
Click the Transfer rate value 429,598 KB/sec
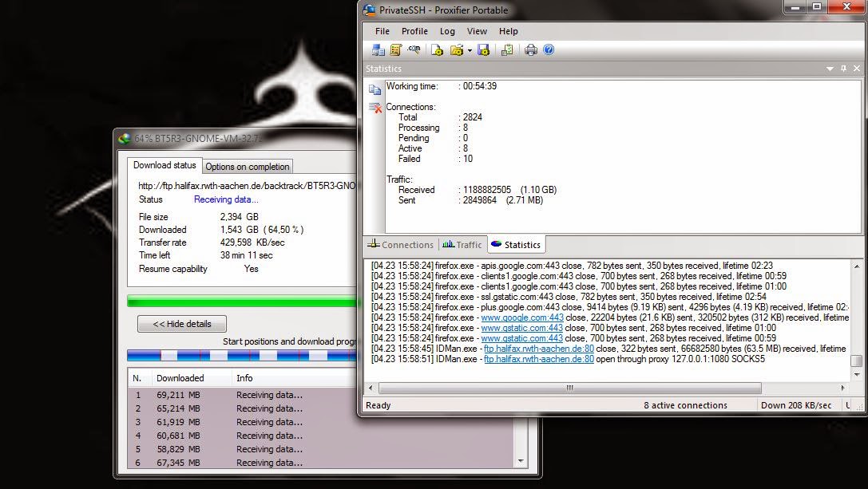[x=252, y=243]
